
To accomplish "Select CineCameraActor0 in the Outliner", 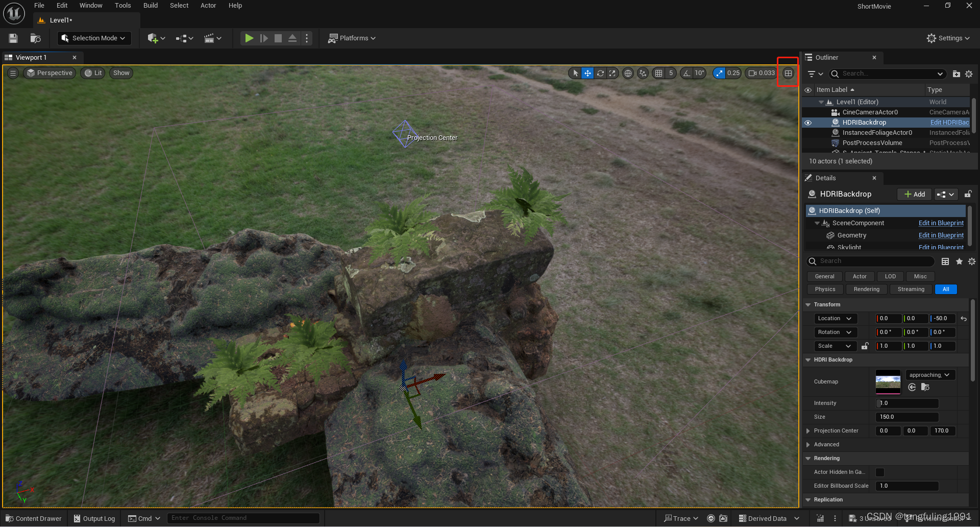I will [870, 112].
